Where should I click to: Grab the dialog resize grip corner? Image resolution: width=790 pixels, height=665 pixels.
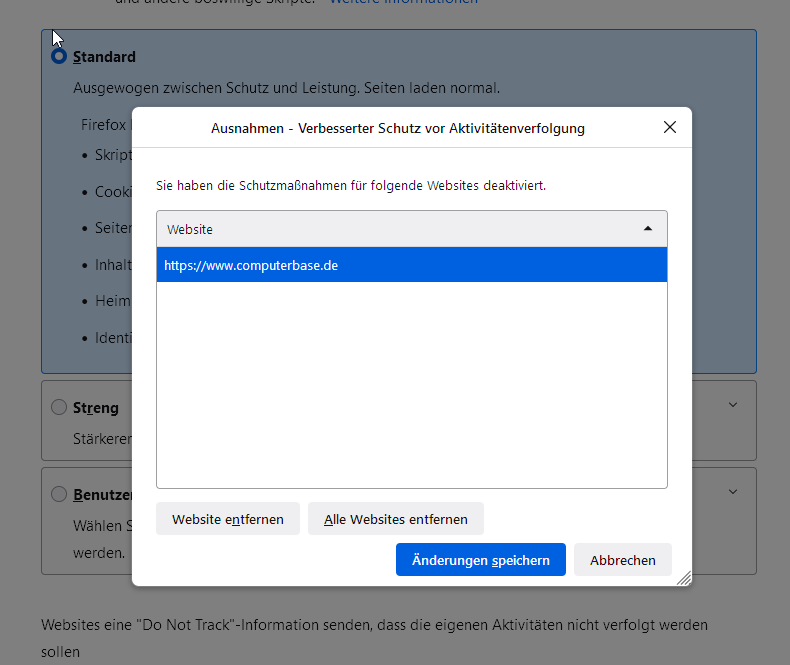684,578
